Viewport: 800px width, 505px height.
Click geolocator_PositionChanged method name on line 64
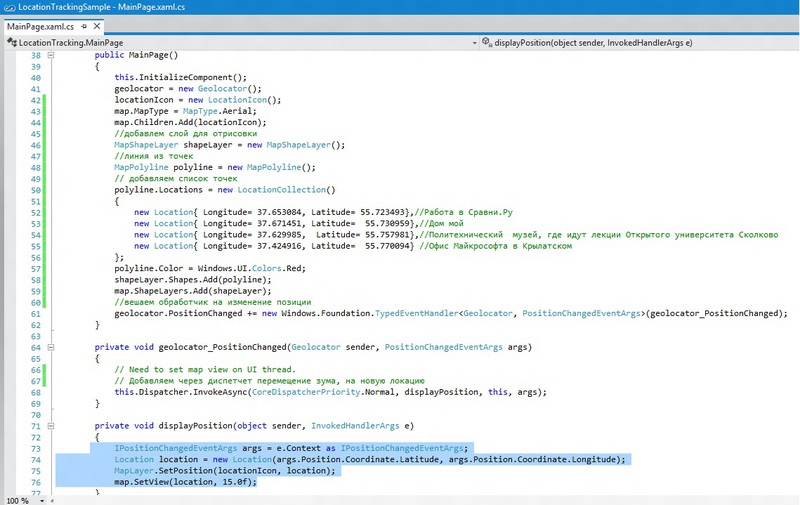[x=222, y=347]
